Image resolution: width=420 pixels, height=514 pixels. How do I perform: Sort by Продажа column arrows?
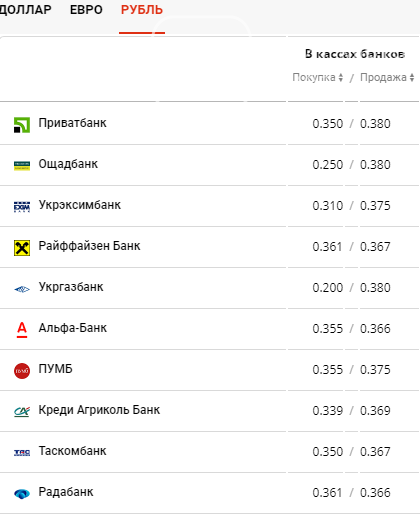412,77
